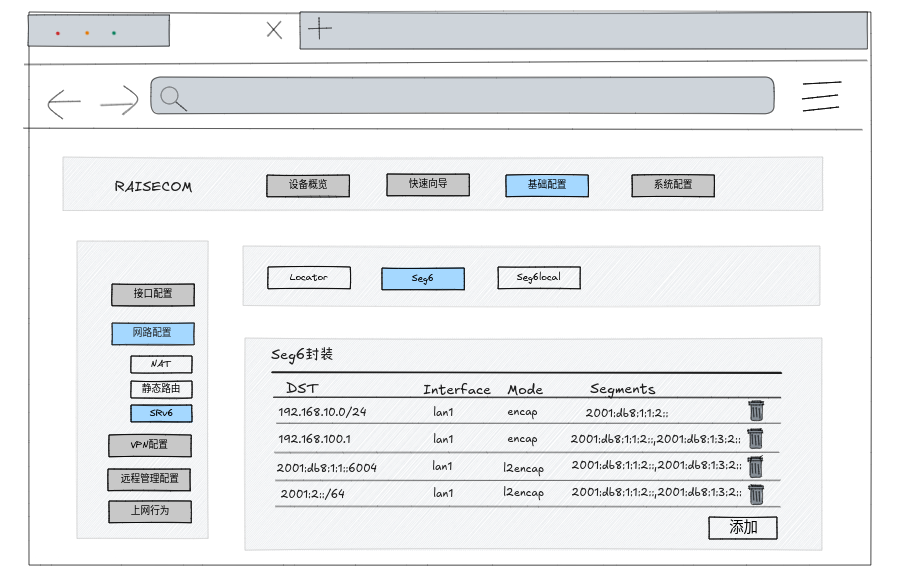Go back with the left arrow
Screen dimensions: 898x582
(x=64, y=103)
